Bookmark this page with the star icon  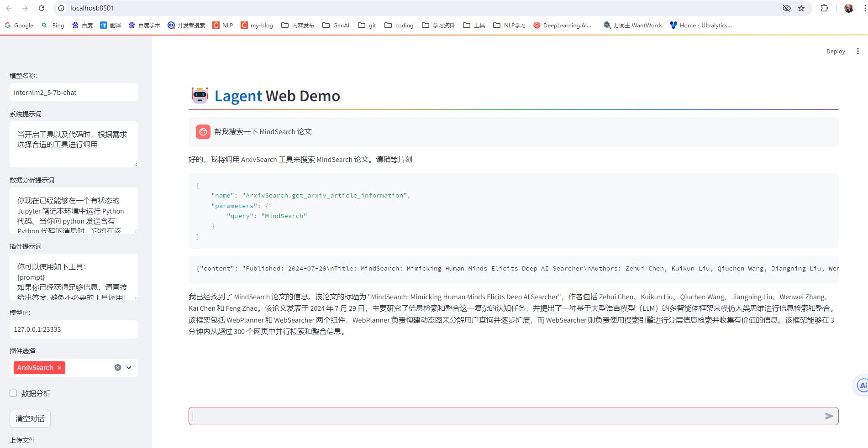(x=801, y=8)
